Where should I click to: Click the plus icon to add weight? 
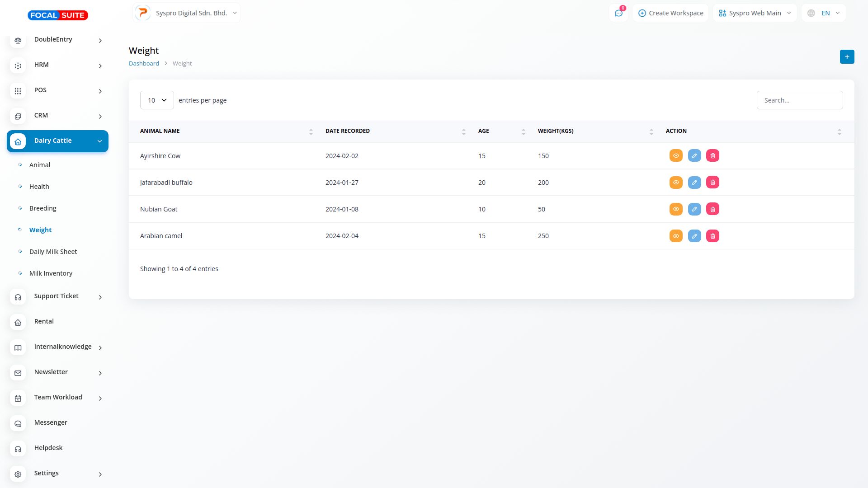click(x=847, y=57)
